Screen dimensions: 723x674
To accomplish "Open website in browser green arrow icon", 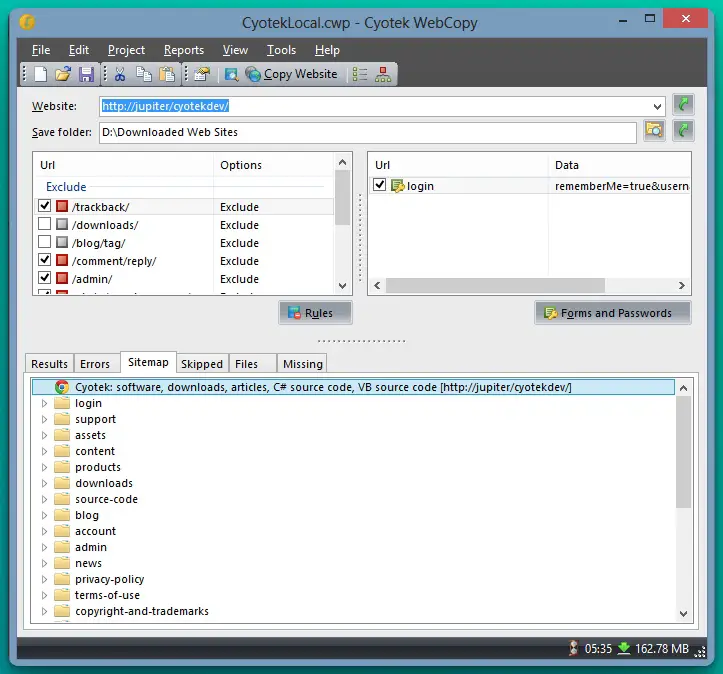I will coord(684,105).
